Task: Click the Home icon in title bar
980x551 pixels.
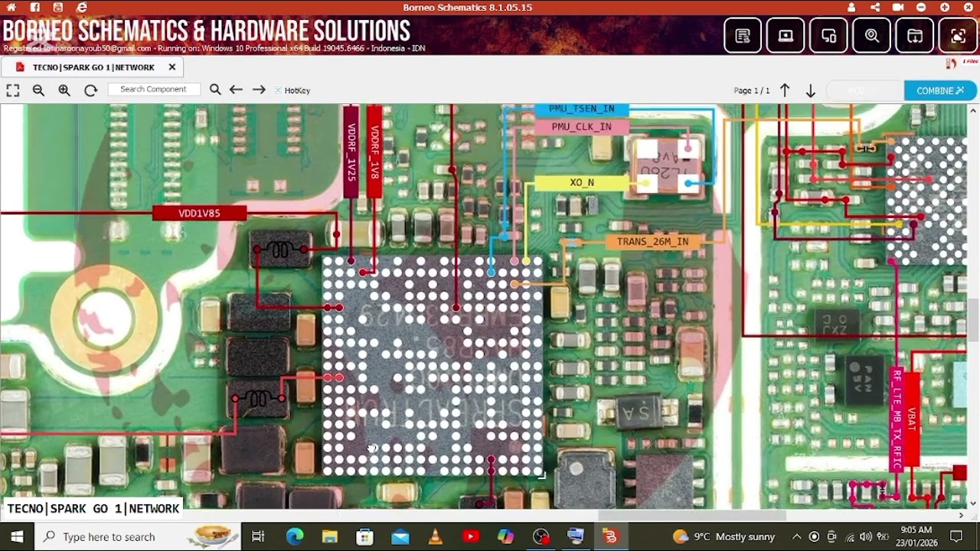Action: point(11,7)
